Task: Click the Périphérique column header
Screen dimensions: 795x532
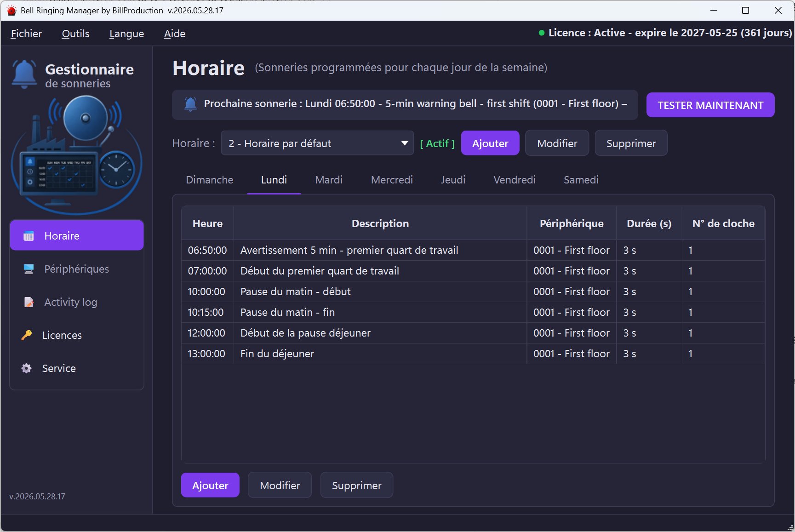Action: [572, 223]
